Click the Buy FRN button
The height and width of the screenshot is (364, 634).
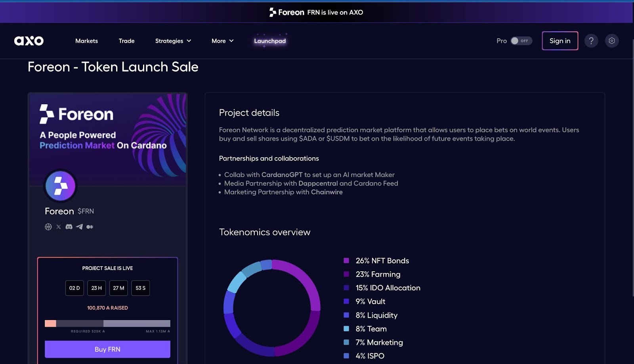tap(107, 349)
